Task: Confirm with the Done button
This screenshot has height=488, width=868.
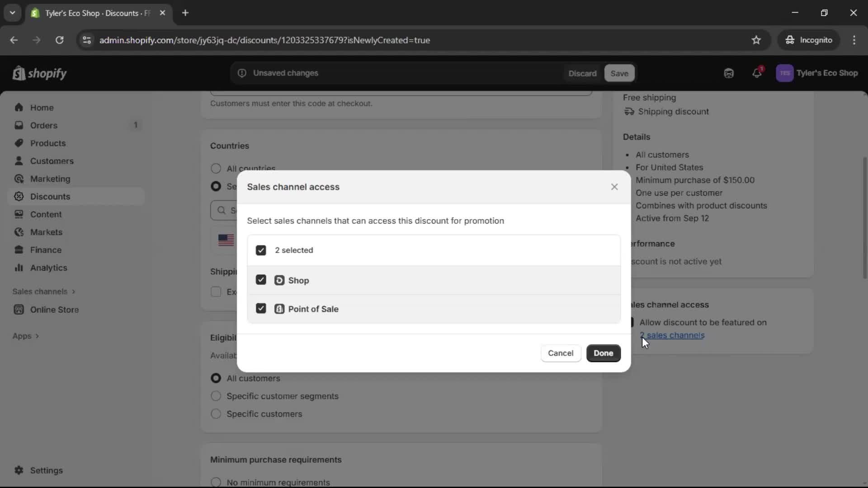Action: coord(604,353)
